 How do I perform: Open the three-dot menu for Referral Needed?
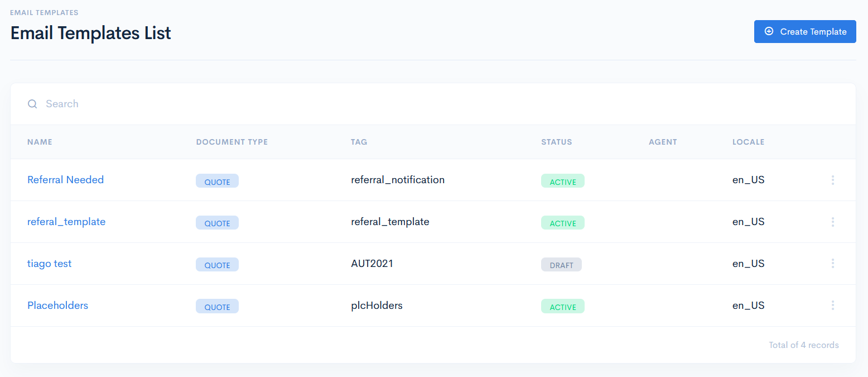(x=832, y=180)
